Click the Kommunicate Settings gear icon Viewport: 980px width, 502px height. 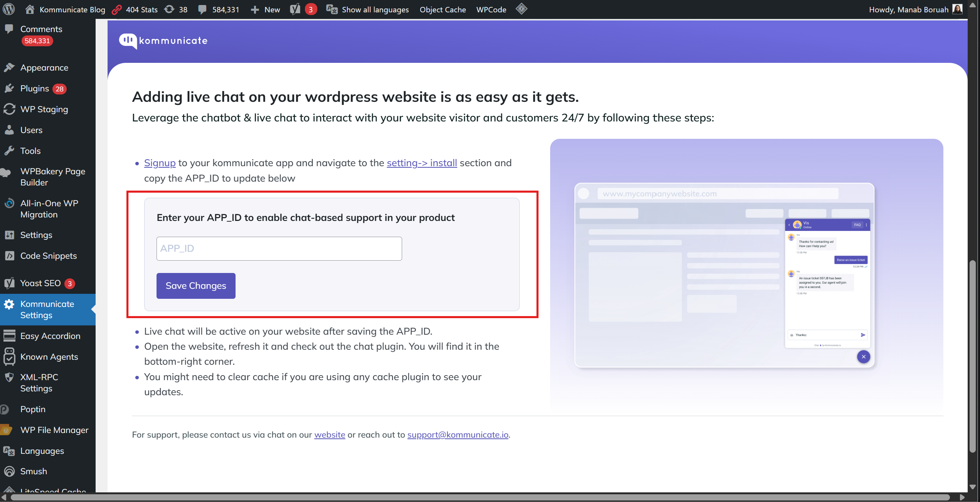(x=9, y=304)
